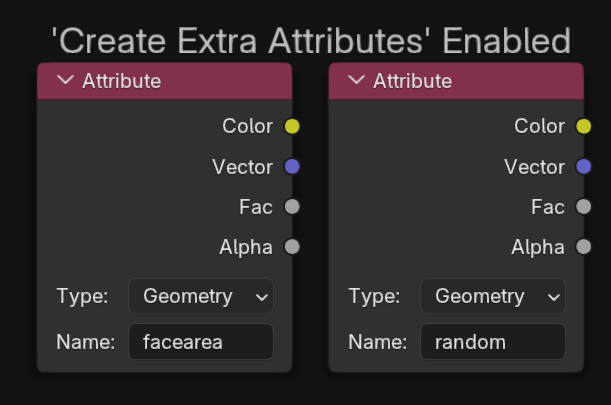Click Vector output socket on random node

click(583, 166)
